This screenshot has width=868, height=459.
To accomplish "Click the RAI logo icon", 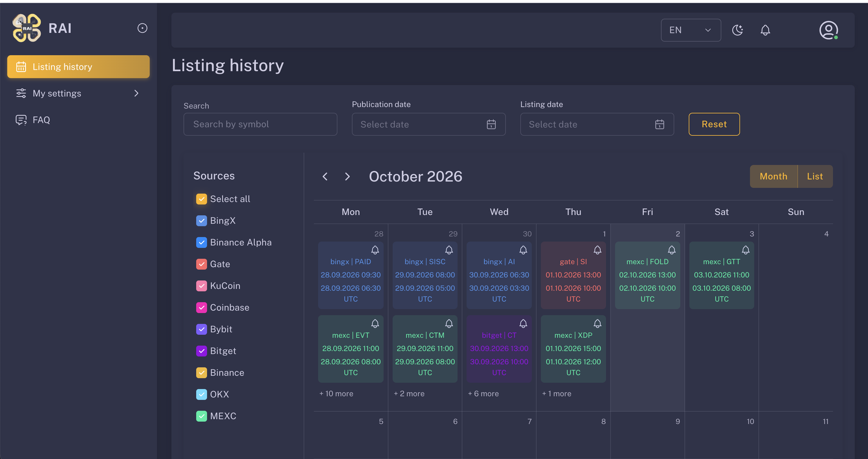I will tap(27, 28).
